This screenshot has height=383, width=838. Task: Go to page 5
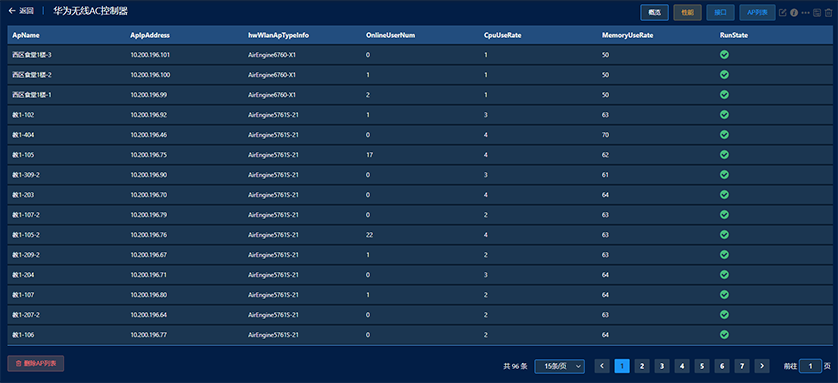(702, 366)
